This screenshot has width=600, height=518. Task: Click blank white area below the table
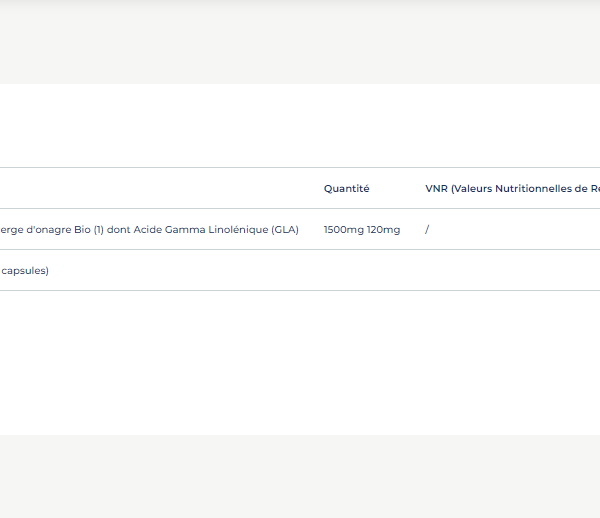300,360
